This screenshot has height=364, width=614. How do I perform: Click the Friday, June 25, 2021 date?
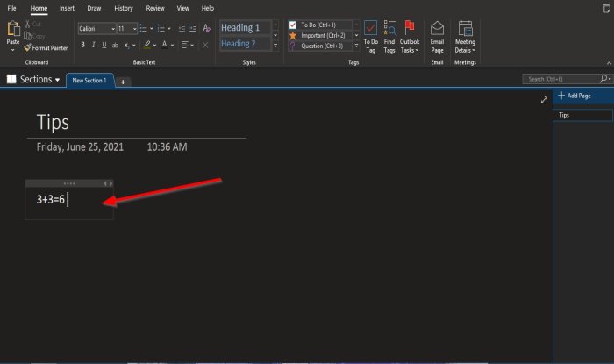(x=80, y=147)
